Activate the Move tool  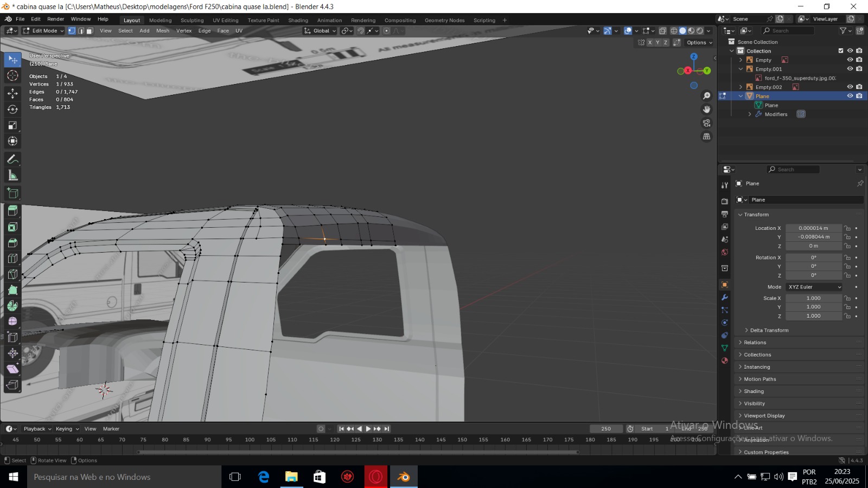point(12,93)
